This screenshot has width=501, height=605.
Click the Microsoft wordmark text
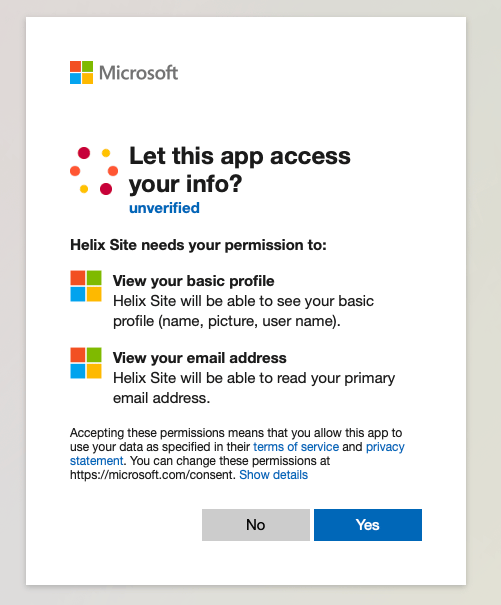[x=139, y=73]
